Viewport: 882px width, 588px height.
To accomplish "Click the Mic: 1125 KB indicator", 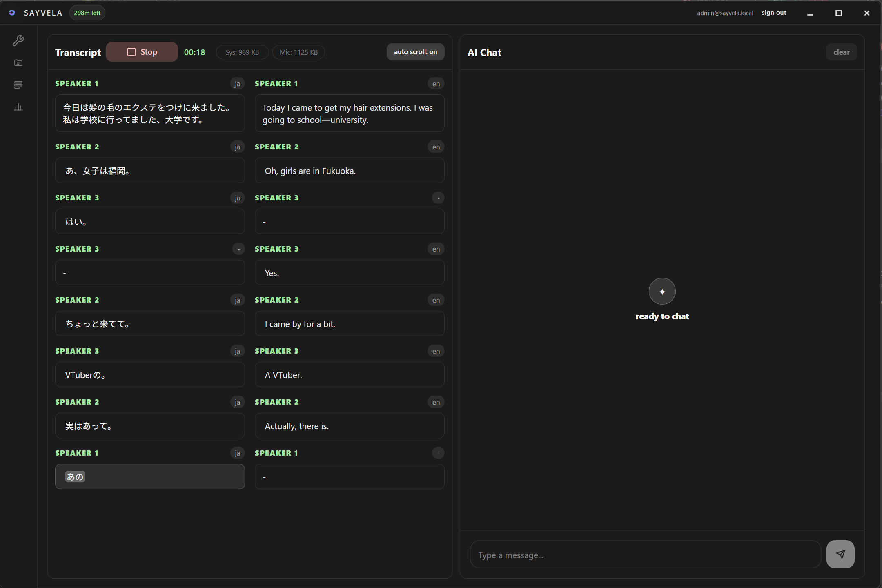I will click(x=298, y=52).
